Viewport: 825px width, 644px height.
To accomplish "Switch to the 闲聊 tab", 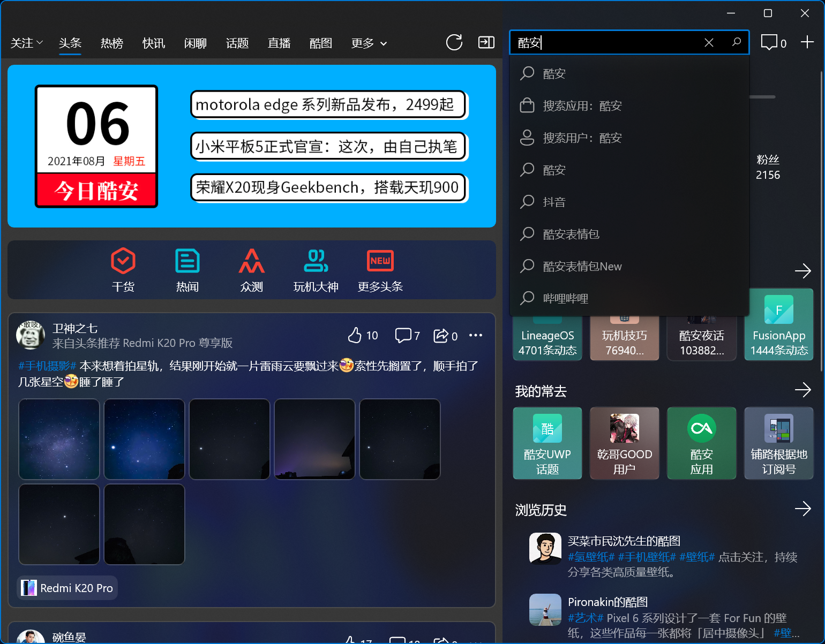I will pos(196,43).
